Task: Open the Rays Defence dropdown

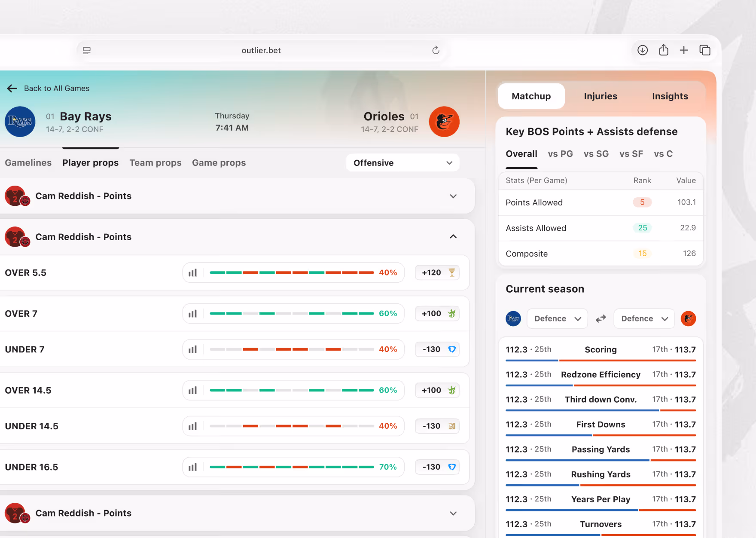Action: (557, 318)
